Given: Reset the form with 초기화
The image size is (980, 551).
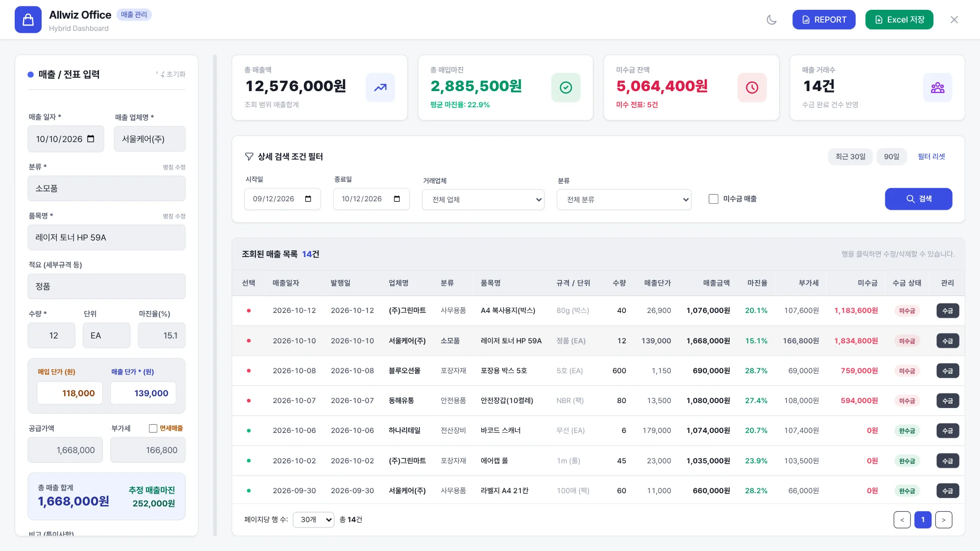Looking at the screenshot, I should (171, 74).
